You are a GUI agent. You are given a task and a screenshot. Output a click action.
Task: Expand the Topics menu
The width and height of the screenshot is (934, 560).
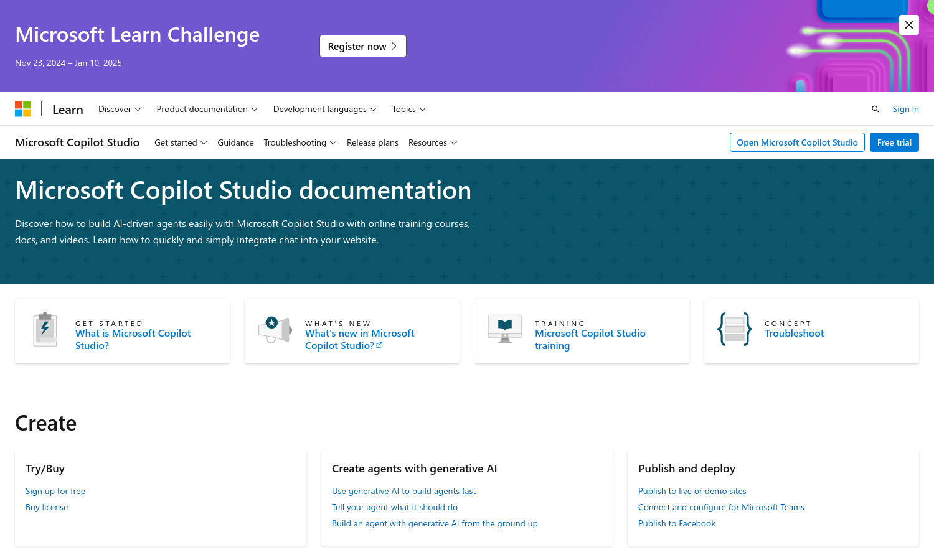tap(408, 109)
